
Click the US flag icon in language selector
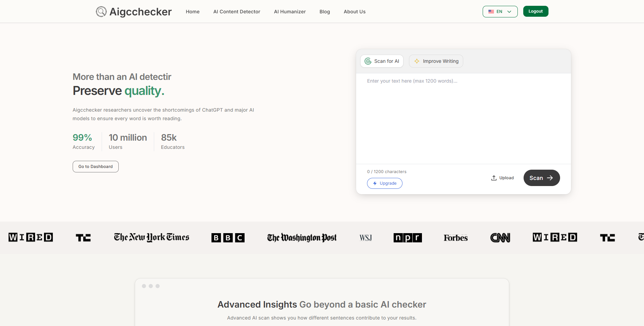(x=491, y=12)
